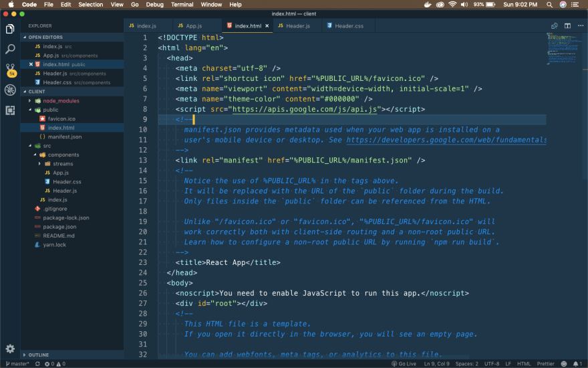Switch to the Header.js editor tab

pyautogui.click(x=297, y=26)
